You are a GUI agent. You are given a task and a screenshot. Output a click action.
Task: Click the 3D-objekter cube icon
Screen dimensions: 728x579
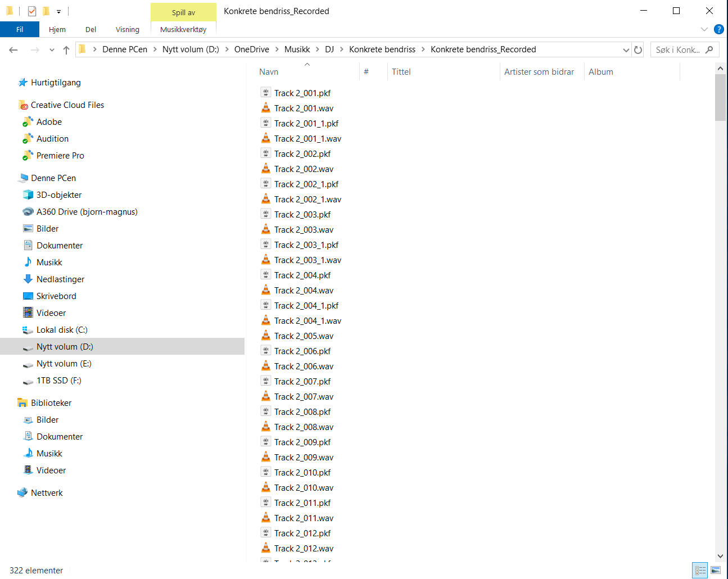point(28,195)
